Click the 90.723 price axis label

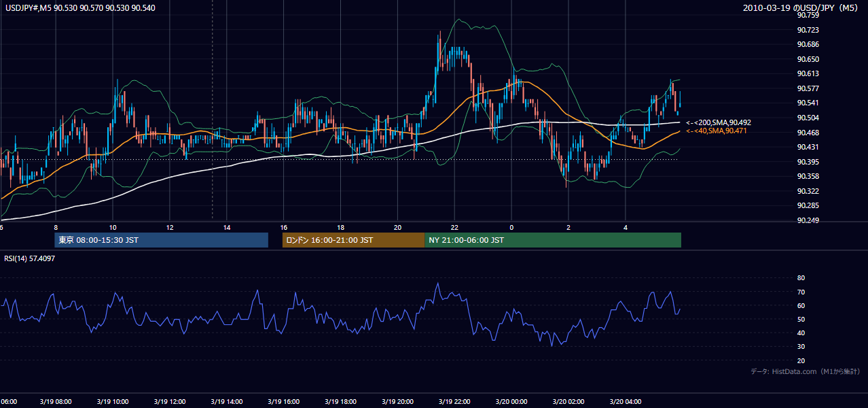pos(808,30)
